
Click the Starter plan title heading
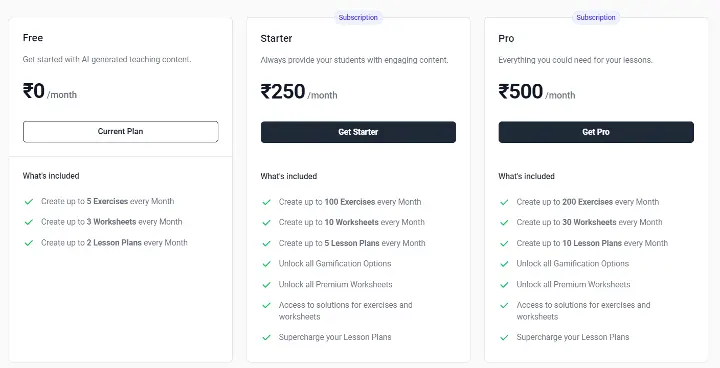coord(276,39)
